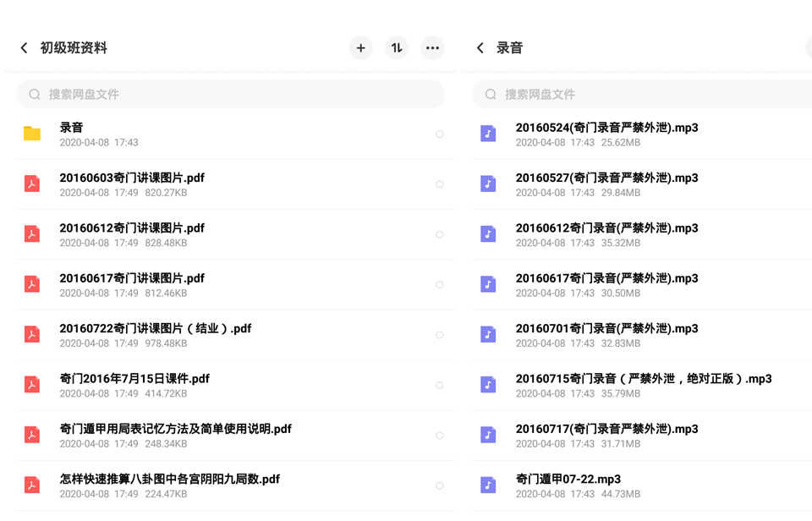Go back from 录音 folder
The image size is (812, 521).
click(x=480, y=48)
